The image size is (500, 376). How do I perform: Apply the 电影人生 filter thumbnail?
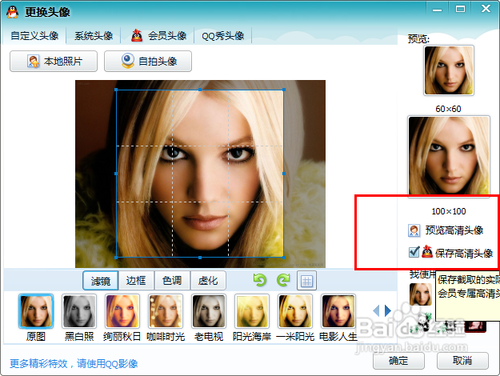[338, 311]
